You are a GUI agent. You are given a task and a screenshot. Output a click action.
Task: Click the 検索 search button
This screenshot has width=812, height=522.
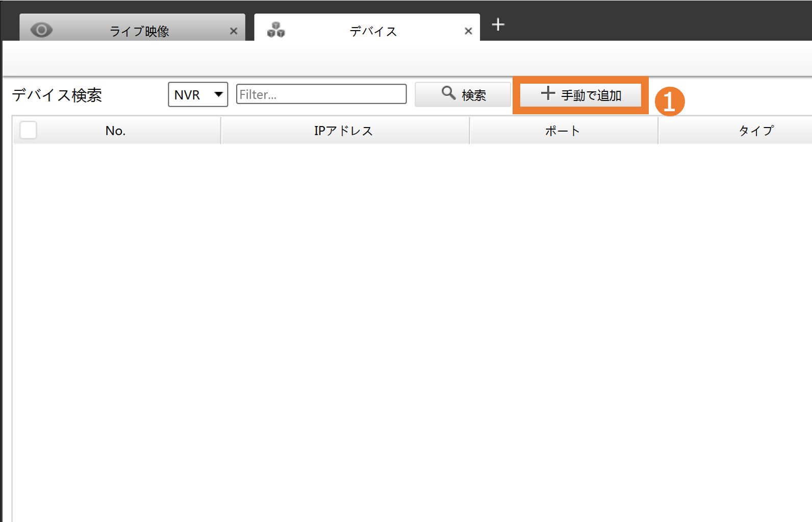click(463, 94)
